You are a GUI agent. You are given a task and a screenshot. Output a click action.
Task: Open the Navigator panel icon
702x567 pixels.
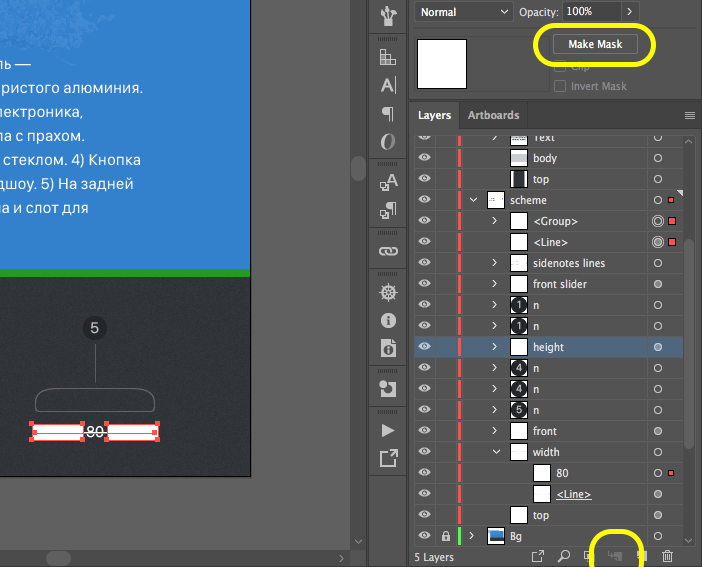pyautogui.click(x=388, y=292)
